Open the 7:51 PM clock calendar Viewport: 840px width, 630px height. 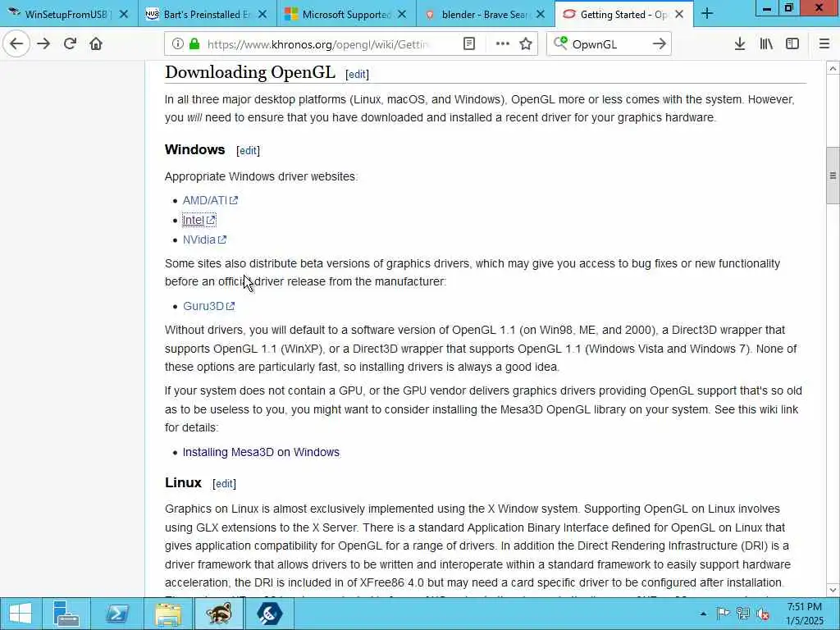click(805, 614)
